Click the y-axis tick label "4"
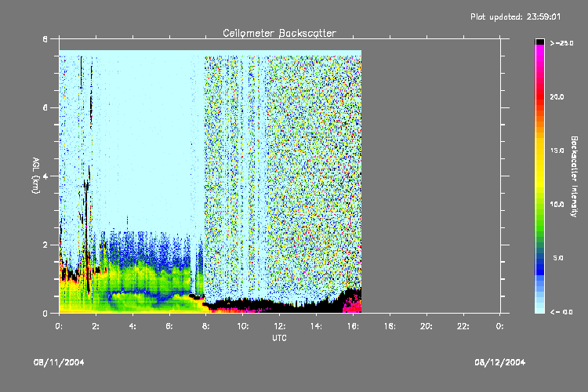This screenshot has height=392, width=588. coord(45,176)
